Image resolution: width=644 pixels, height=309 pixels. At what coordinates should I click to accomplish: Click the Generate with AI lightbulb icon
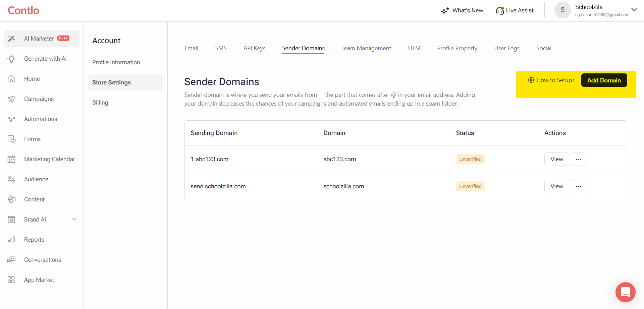coord(11,59)
